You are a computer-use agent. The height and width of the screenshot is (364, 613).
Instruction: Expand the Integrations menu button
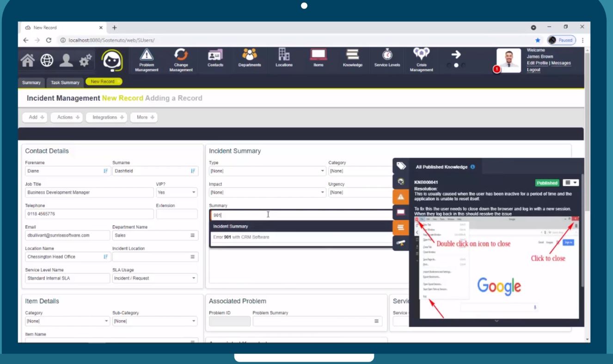coord(106,117)
